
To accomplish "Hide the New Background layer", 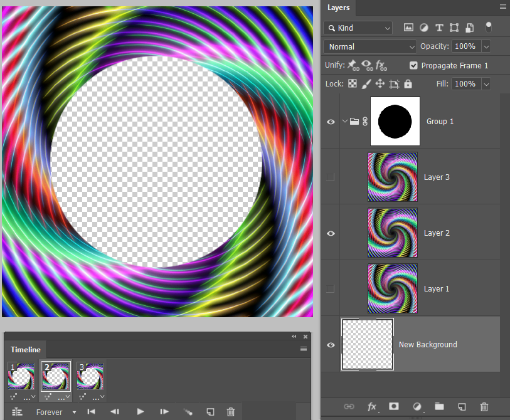I will [331, 345].
